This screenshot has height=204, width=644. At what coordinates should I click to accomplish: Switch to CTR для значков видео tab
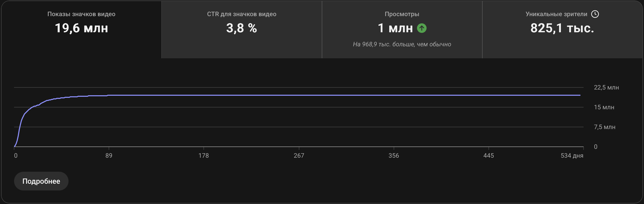pos(242,29)
